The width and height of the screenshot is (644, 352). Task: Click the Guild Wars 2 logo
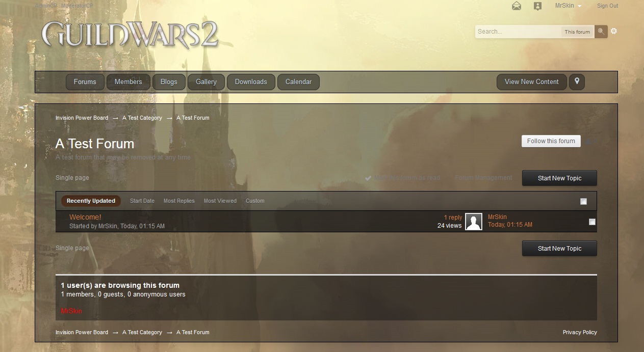point(130,35)
